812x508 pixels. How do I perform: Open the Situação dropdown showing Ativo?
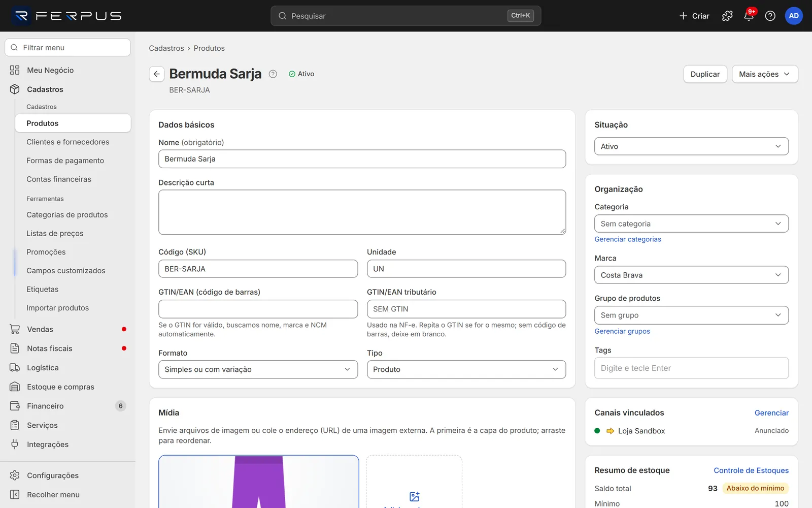pyautogui.click(x=691, y=146)
